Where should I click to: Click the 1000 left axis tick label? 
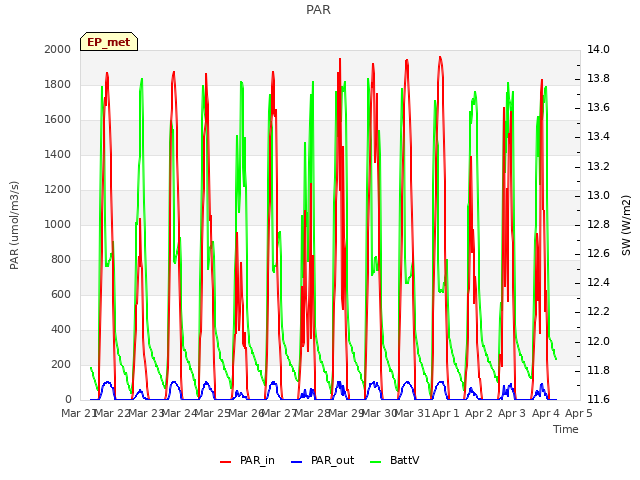[x=58, y=224]
